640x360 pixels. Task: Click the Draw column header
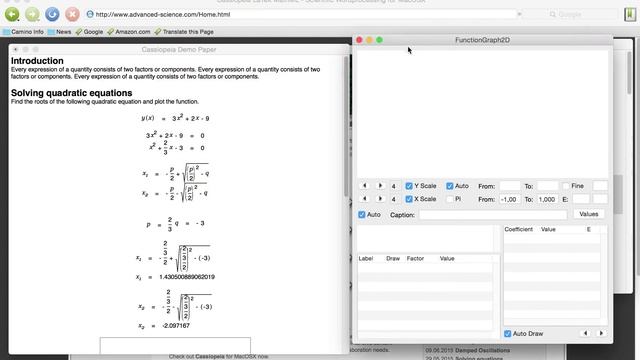click(x=393, y=258)
